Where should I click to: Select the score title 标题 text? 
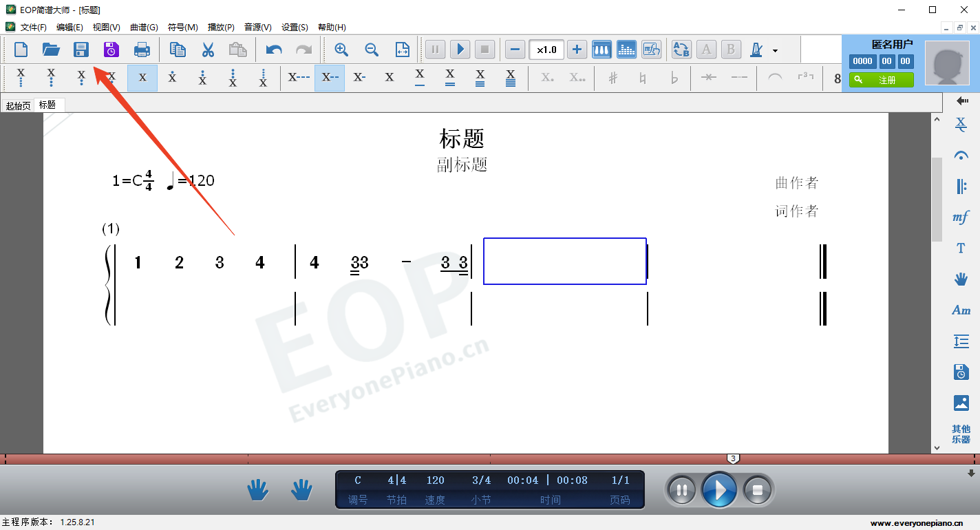[462, 138]
